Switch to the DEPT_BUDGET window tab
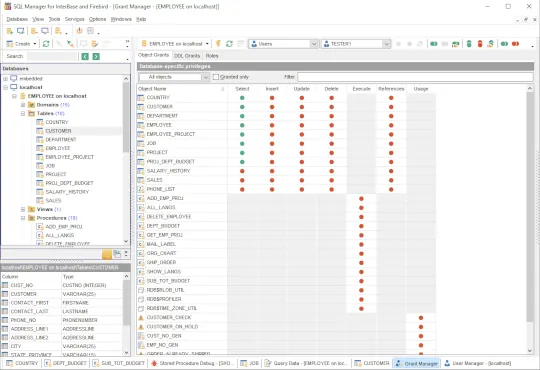Image resolution: width=540 pixels, height=370 pixels. [66, 363]
